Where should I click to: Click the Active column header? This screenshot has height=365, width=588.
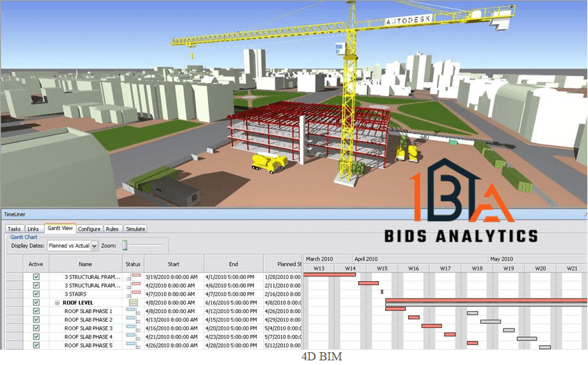[36, 264]
